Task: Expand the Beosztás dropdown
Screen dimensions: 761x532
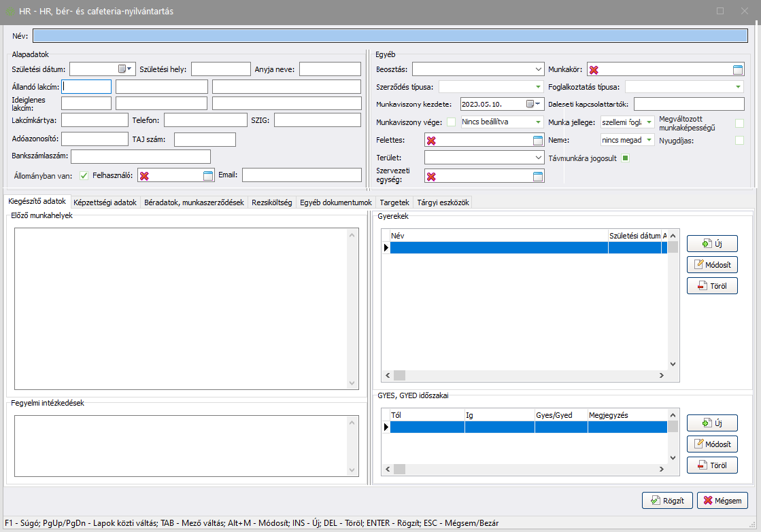Action: (x=537, y=69)
